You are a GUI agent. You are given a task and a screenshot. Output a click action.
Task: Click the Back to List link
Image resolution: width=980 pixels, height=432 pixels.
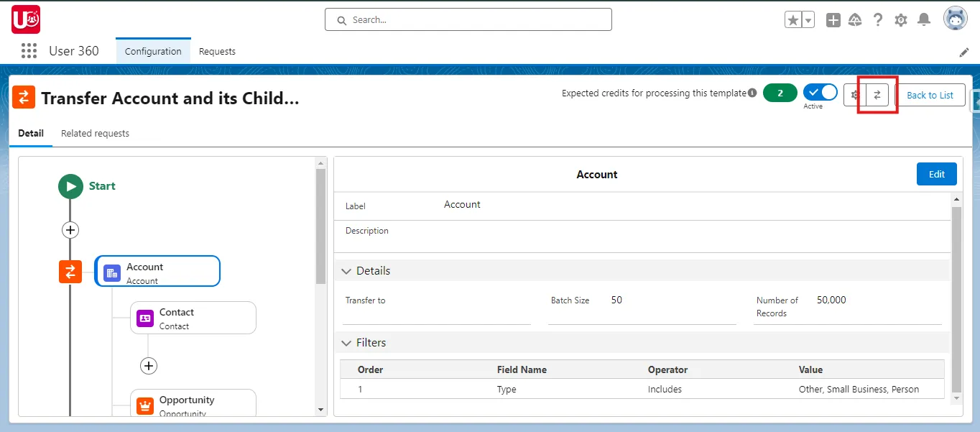pyautogui.click(x=931, y=94)
